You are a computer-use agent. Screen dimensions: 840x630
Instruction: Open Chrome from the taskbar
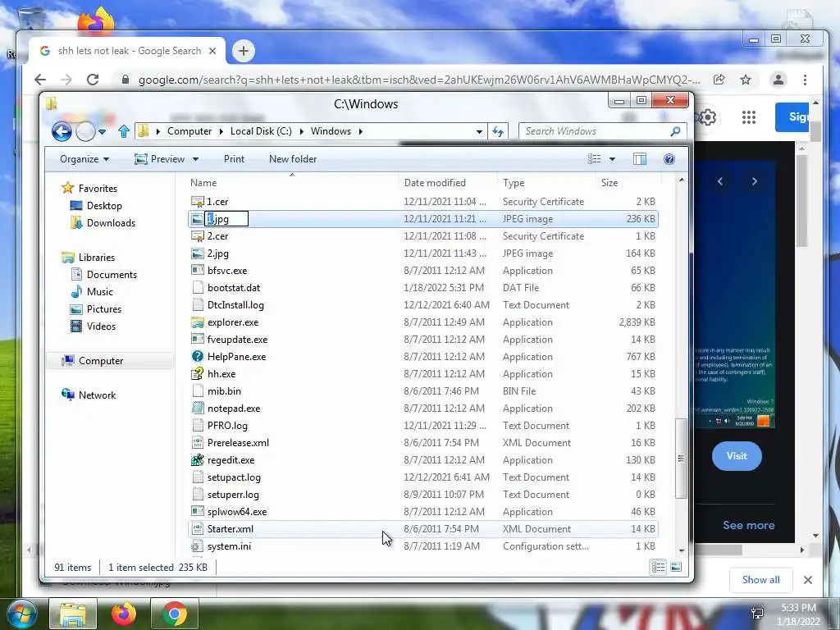(174, 614)
